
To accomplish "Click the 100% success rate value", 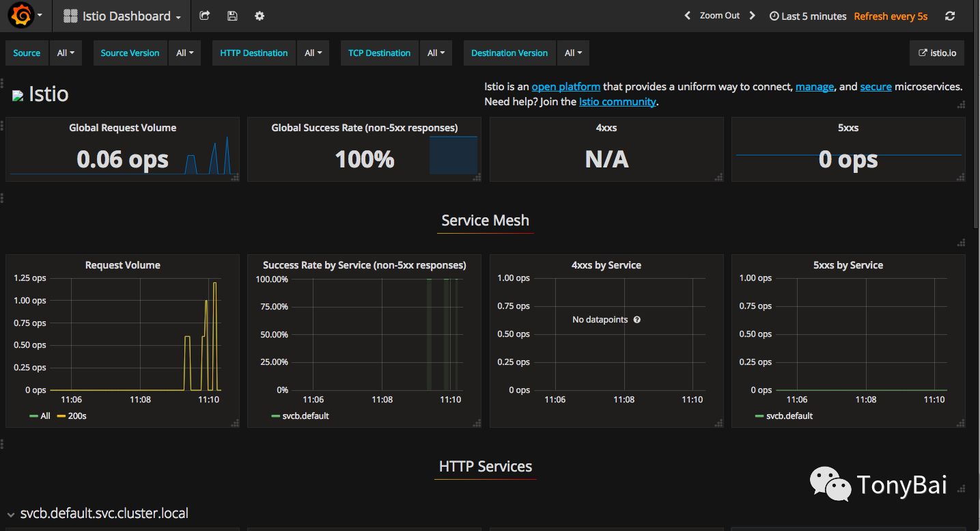I will [365, 159].
